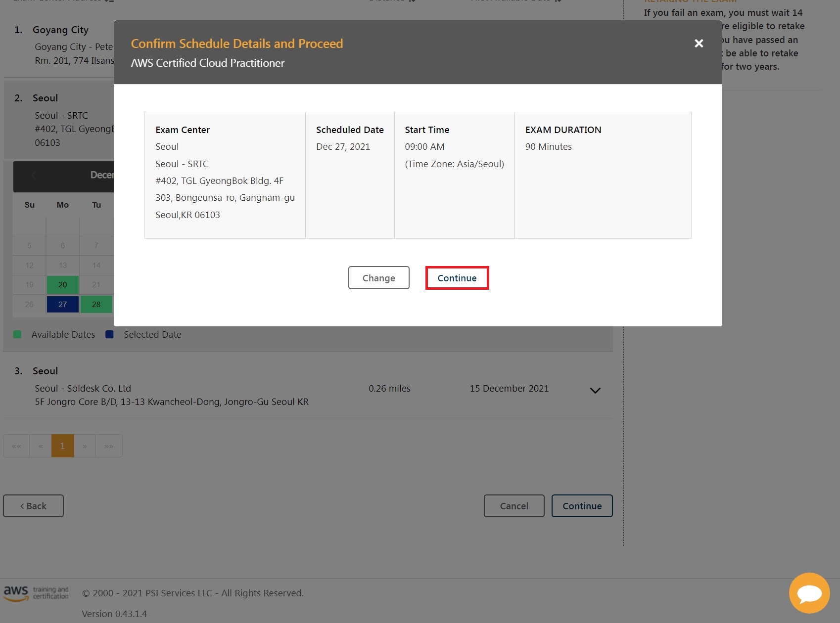Image resolution: width=840 pixels, height=623 pixels.
Task: Click the 'Dec 27, 2021' scheduled date
Action: click(343, 146)
